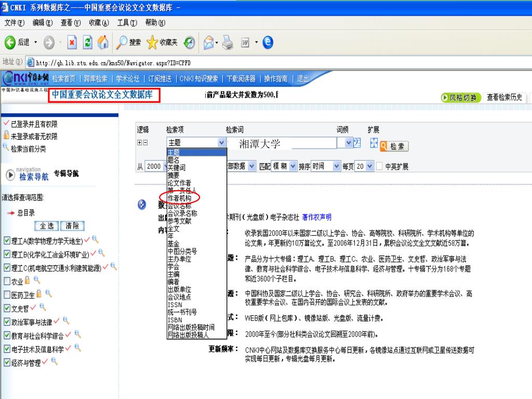Refresh the page with the green arrows icon
The width and height of the screenshot is (532, 399).
coord(87,43)
